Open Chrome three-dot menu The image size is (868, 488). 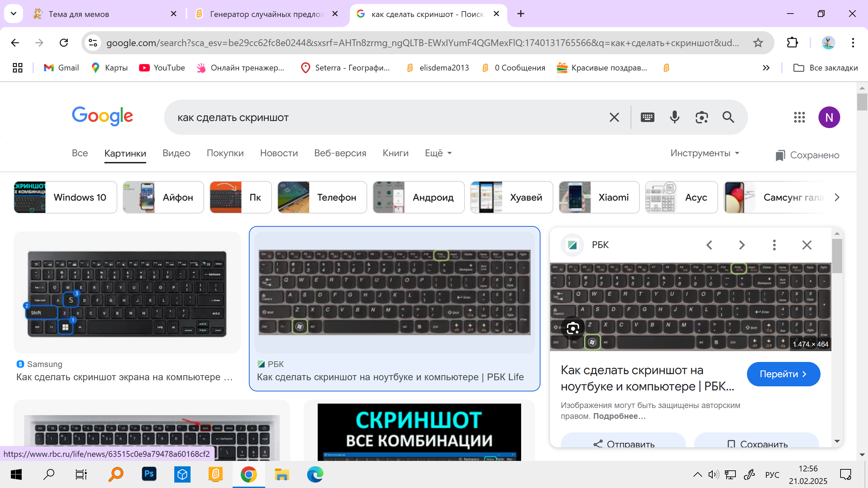point(853,43)
